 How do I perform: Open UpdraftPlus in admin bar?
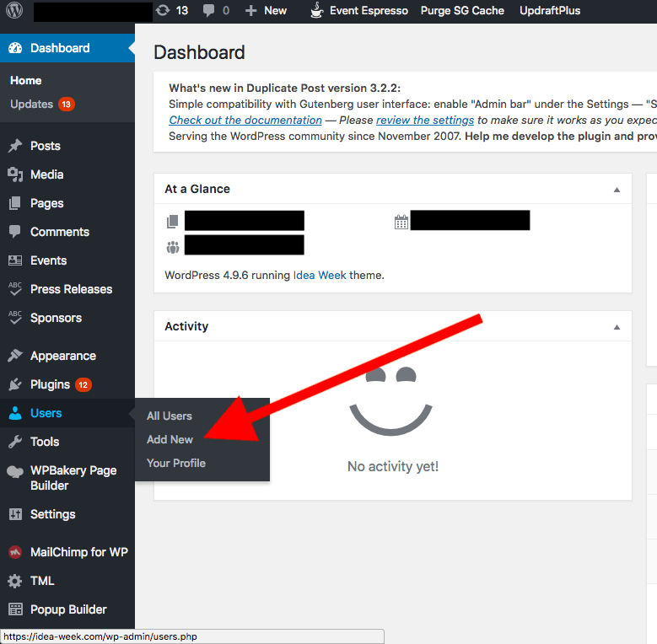(x=550, y=10)
